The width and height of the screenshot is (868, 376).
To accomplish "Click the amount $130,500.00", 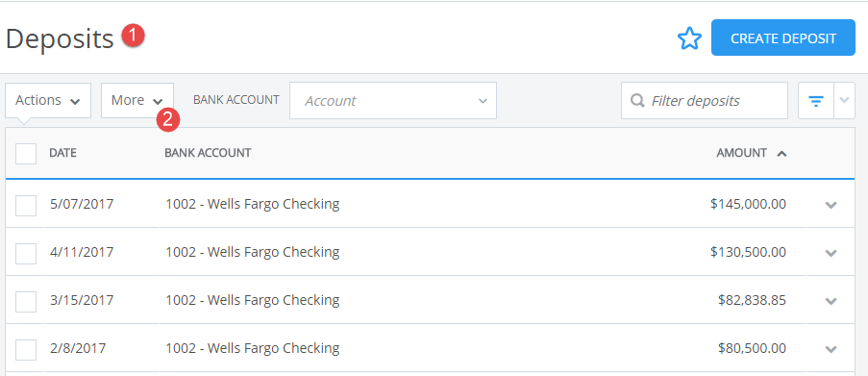I will coord(749,253).
